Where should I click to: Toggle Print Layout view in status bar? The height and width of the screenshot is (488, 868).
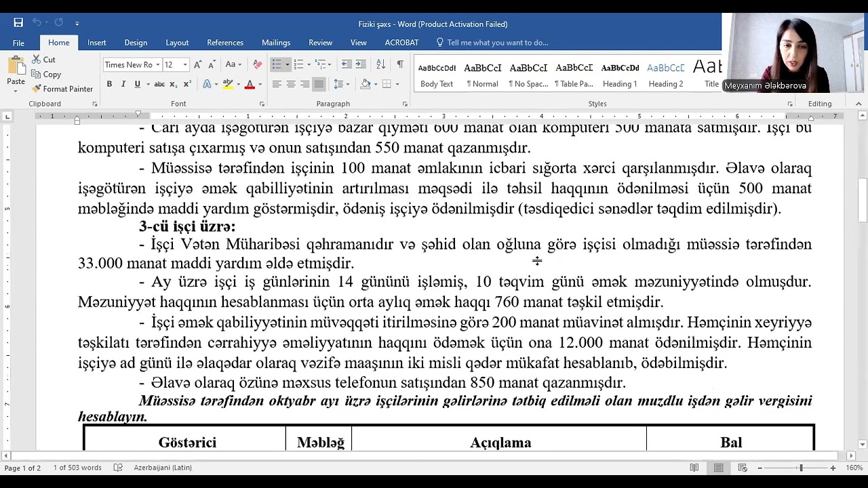[x=718, y=468]
